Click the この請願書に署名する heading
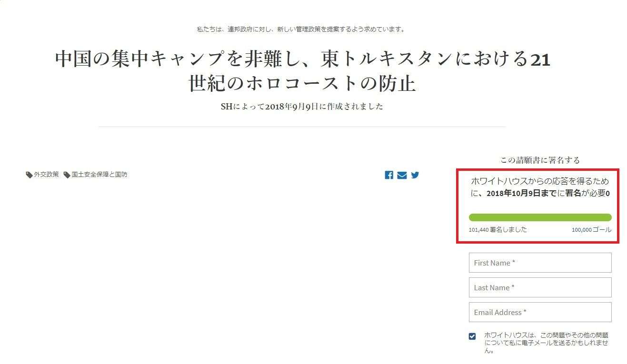Screen dimensions: 627x364 [540, 160]
